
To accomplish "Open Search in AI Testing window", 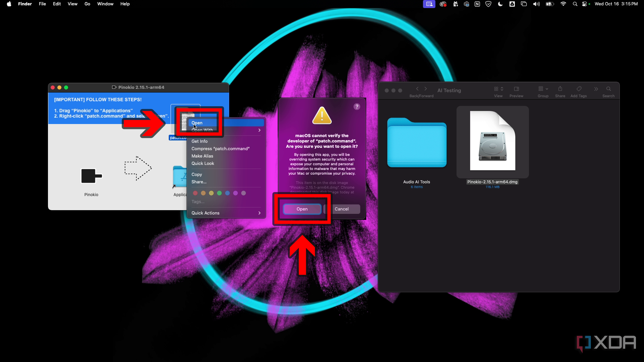I will pyautogui.click(x=608, y=89).
